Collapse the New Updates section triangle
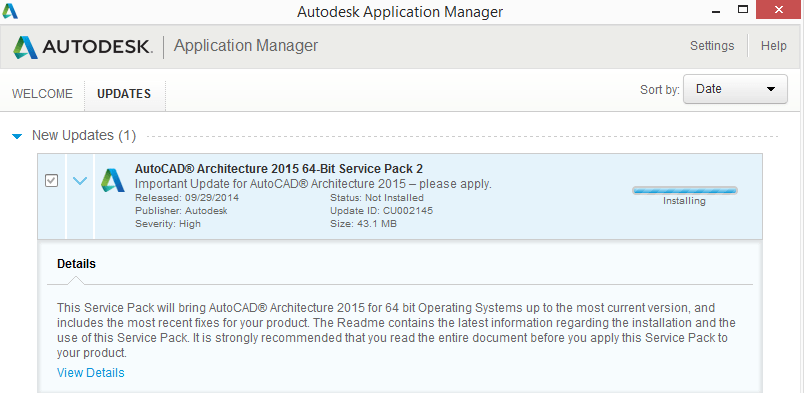Image resolution: width=804 pixels, height=393 pixels. coord(17,136)
